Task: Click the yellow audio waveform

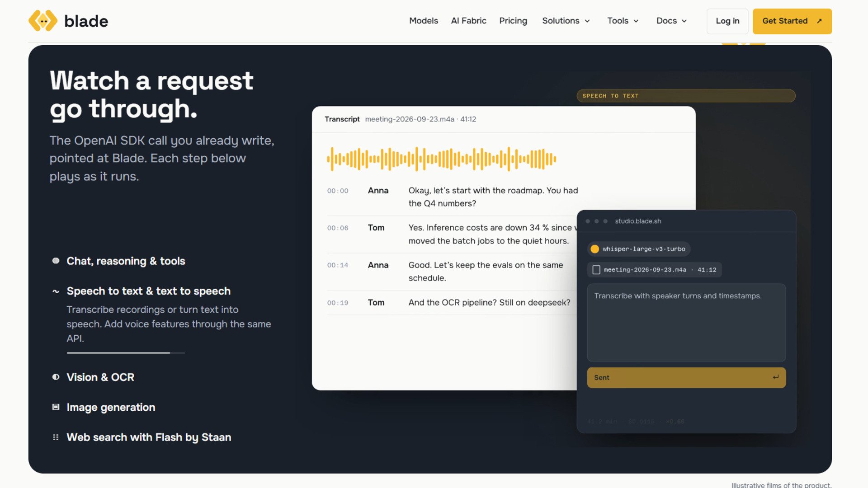Action: click(x=442, y=159)
